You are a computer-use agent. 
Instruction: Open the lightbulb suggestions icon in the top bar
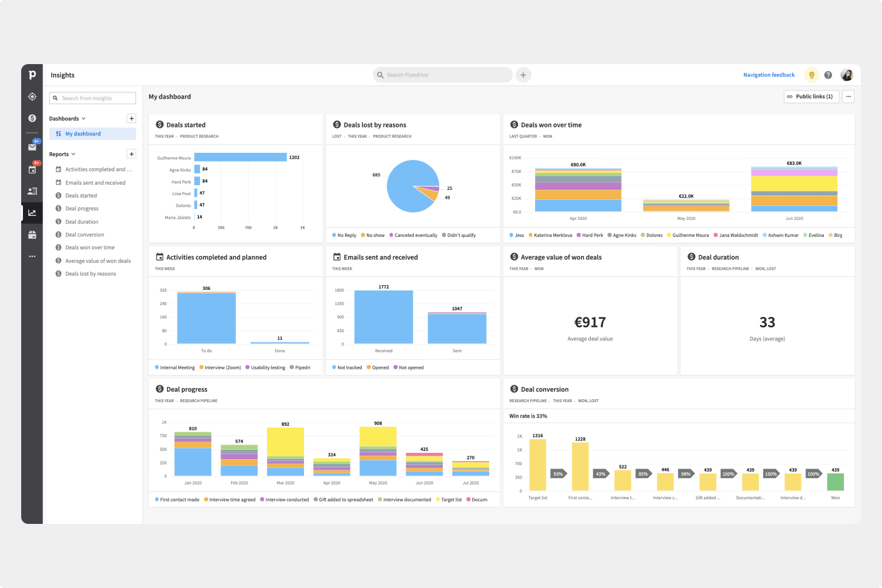pyautogui.click(x=812, y=75)
